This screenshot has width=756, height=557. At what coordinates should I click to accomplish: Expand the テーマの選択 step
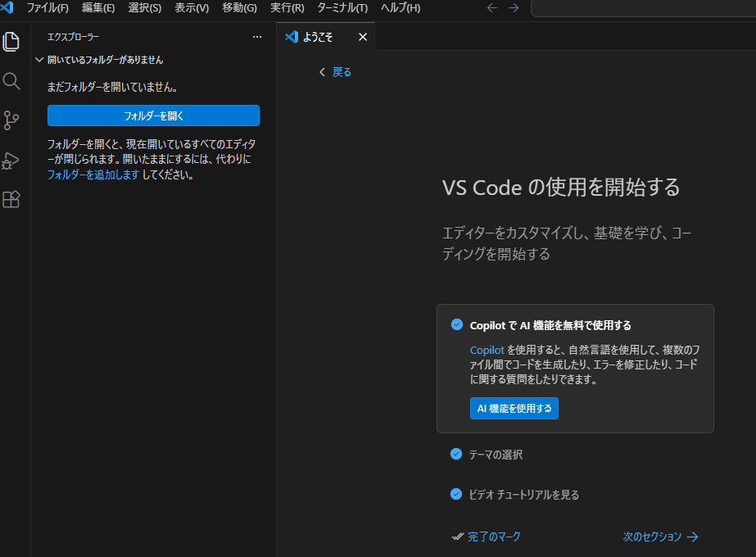496,455
